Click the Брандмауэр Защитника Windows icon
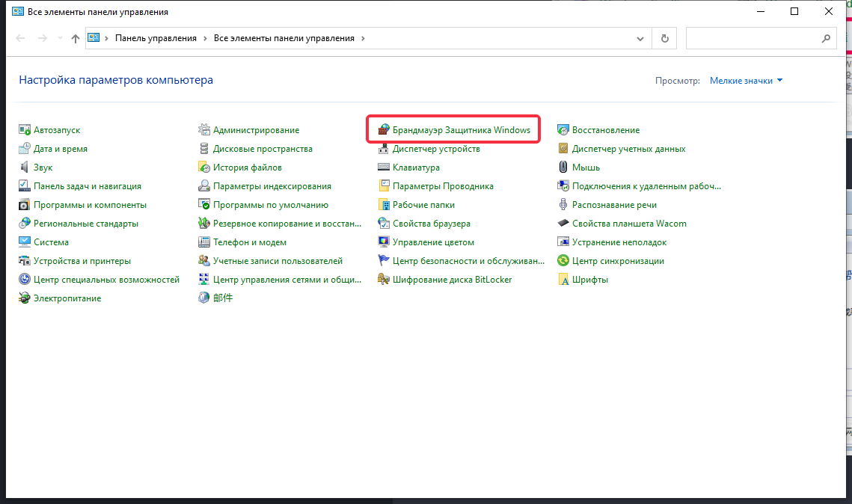The width and height of the screenshot is (852, 504). 384,130
